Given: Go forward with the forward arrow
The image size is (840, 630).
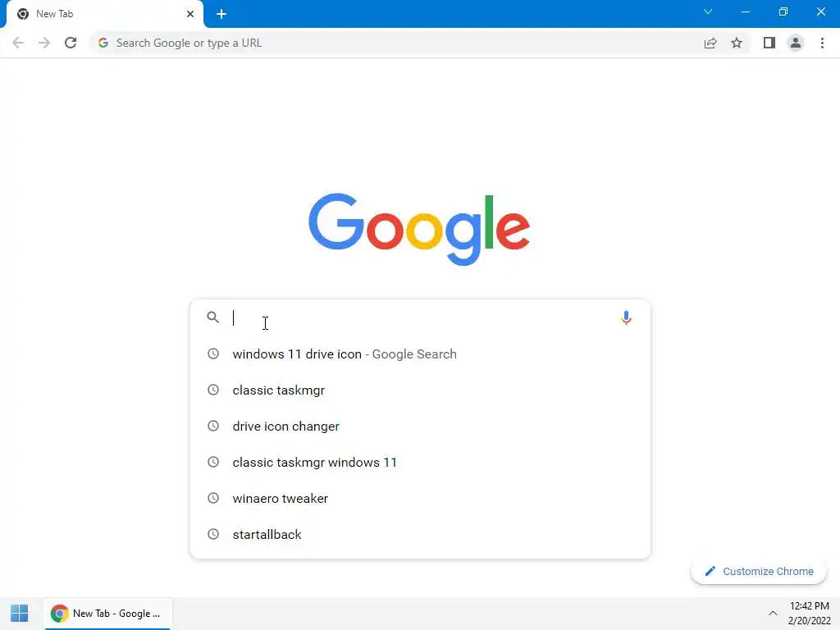Looking at the screenshot, I should (x=44, y=43).
